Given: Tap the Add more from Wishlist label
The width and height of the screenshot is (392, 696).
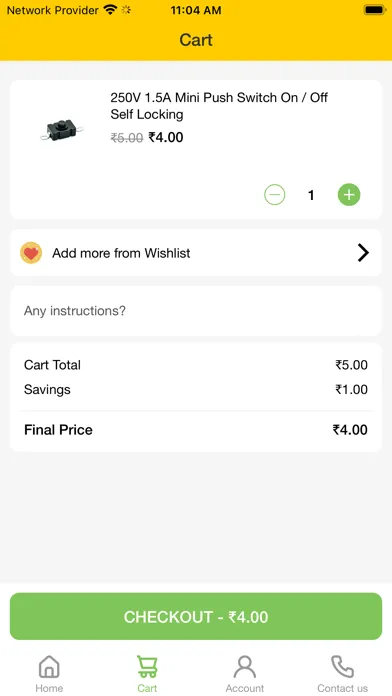Looking at the screenshot, I should (121, 253).
